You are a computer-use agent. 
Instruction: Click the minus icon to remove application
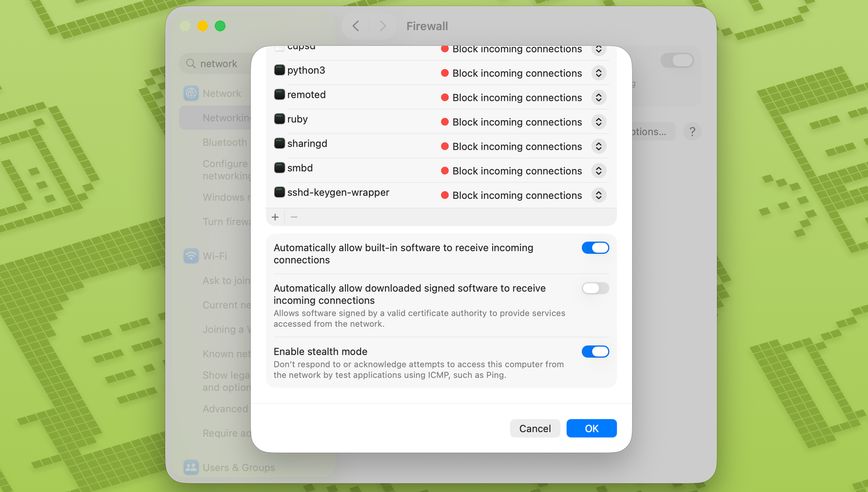click(294, 217)
